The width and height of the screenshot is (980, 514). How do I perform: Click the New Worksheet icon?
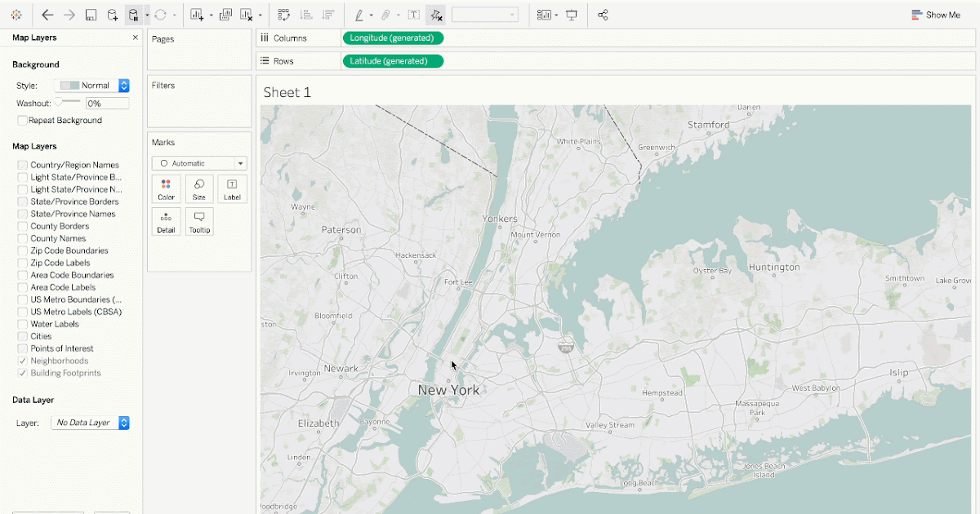coord(197,15)
